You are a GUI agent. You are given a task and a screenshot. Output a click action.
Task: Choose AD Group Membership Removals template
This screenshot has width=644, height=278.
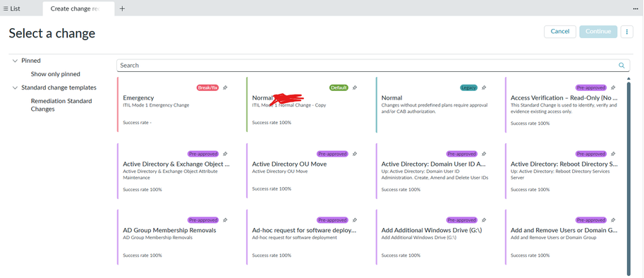tap(169, 230)
